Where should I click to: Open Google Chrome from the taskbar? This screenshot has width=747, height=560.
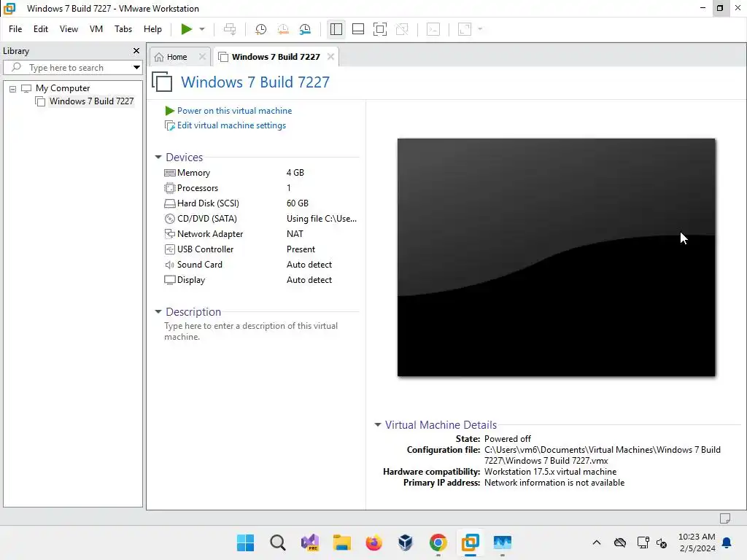click(x=438, y=542)
